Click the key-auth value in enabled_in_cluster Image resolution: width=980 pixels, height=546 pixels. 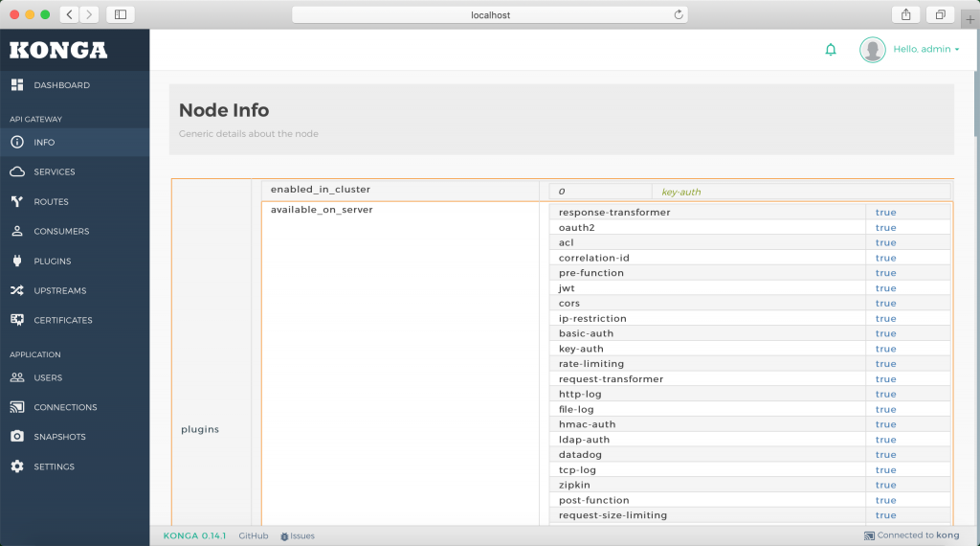(681, 192)
